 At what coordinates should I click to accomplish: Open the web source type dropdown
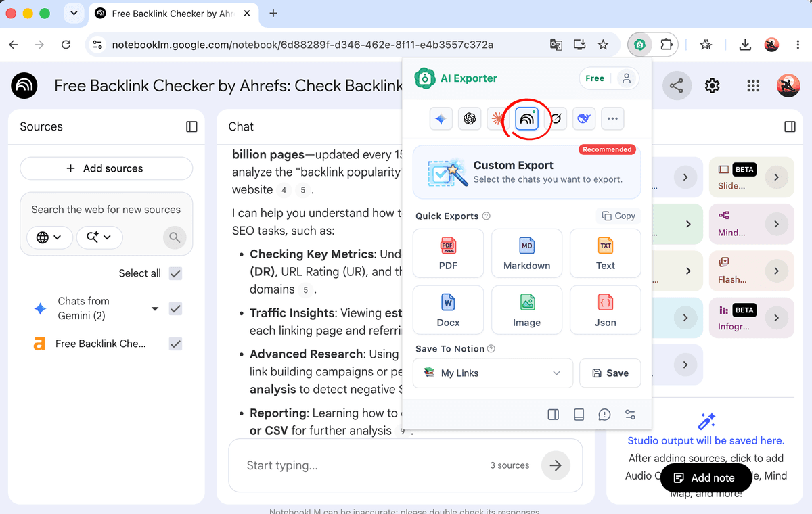(49, 237)
